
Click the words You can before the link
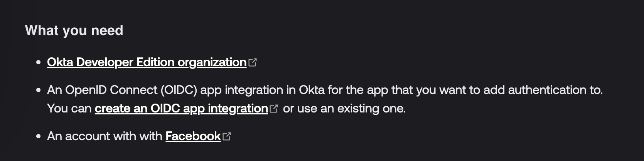click(69, 109)
